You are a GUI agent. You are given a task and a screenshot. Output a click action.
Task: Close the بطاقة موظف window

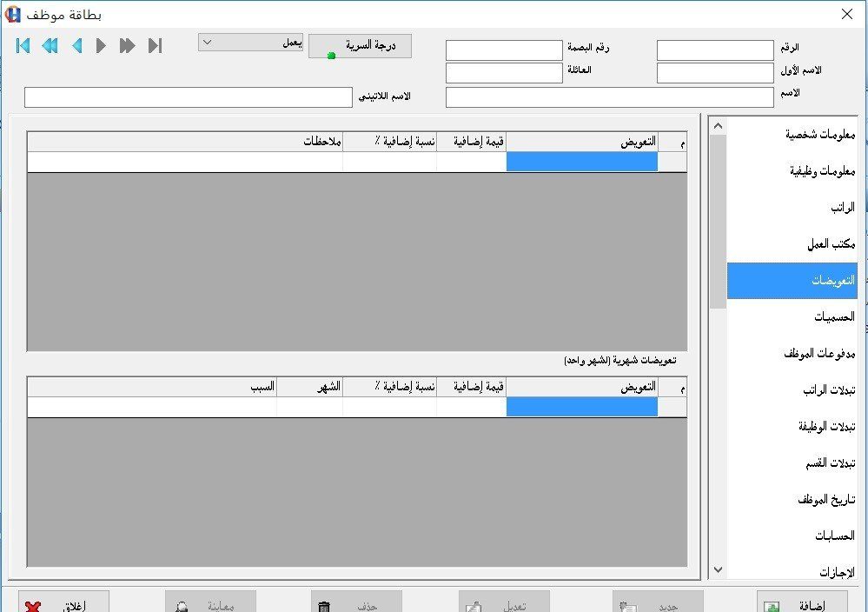(847, 15)
